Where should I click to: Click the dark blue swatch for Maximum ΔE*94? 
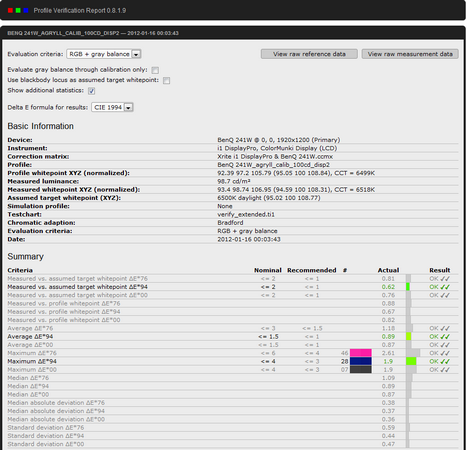361,361
